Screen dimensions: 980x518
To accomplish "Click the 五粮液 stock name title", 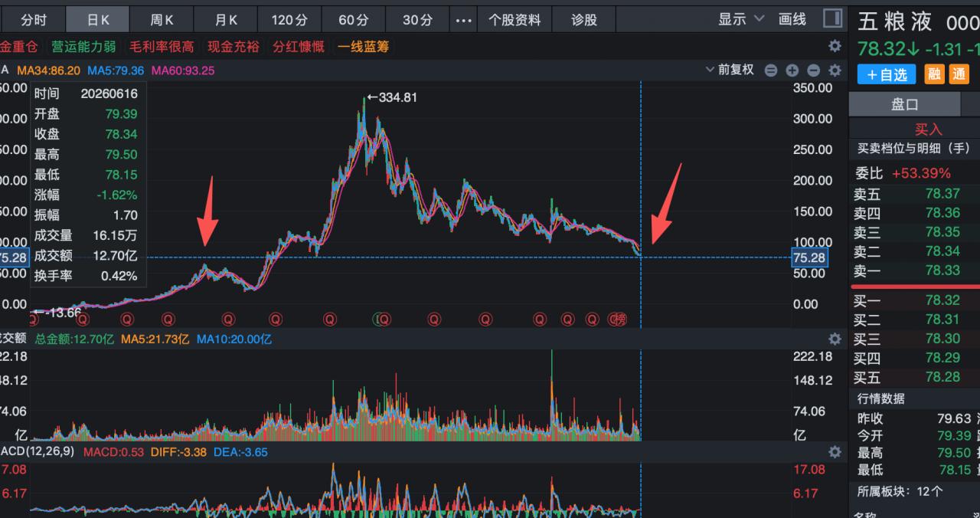I will coord(895,21).
